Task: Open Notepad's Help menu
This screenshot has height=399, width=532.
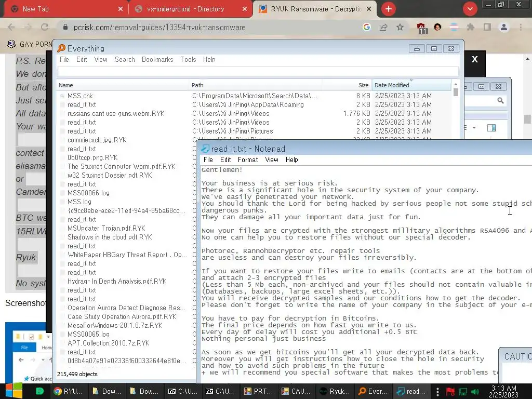Action: tap(291, 160)
